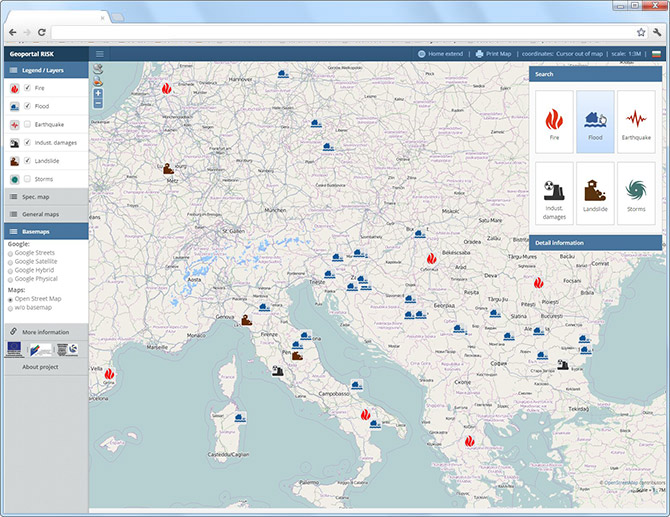Click Home extend globe icon
This screenshot has width=670, height=517.
pos(422,54)
